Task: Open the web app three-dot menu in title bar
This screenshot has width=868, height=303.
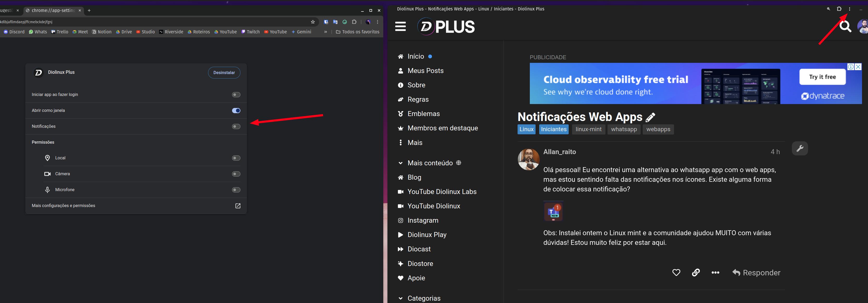Action: 849,9
